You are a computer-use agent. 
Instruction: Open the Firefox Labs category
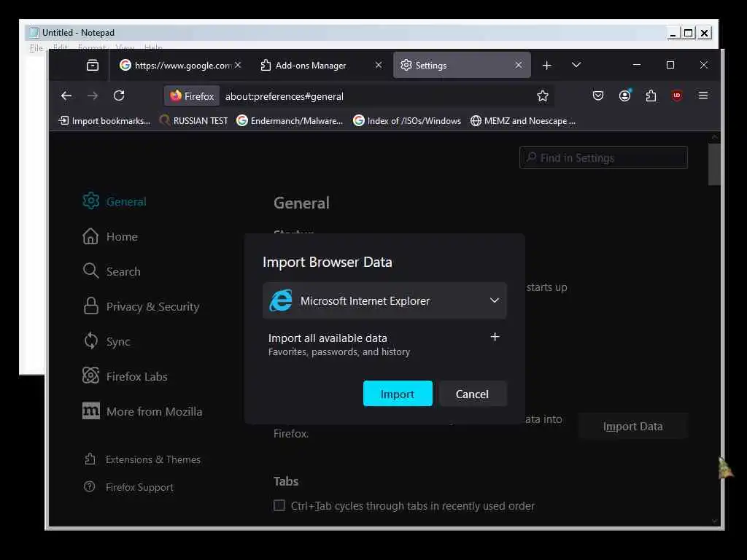[125, 377]
